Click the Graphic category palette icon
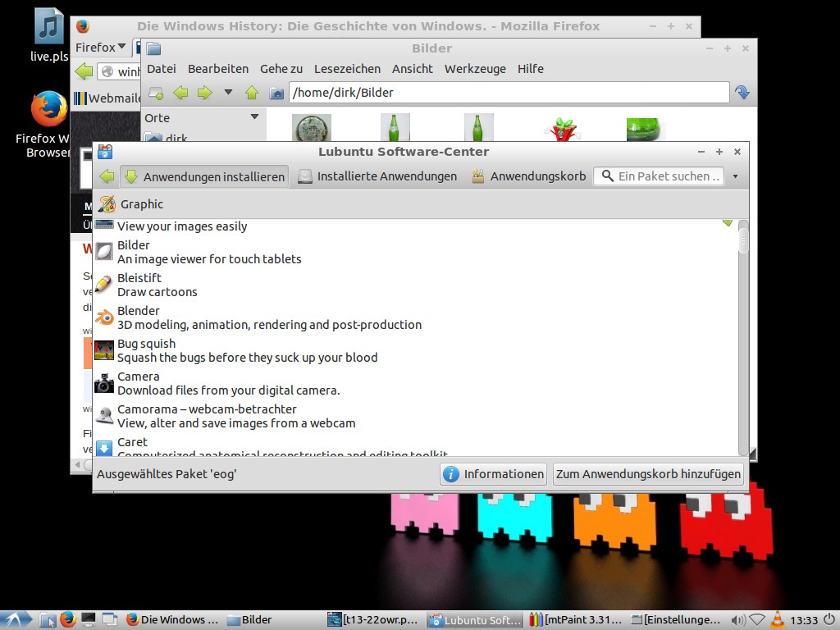Screen dimensions: 840x630 click(x=107, y=204)
